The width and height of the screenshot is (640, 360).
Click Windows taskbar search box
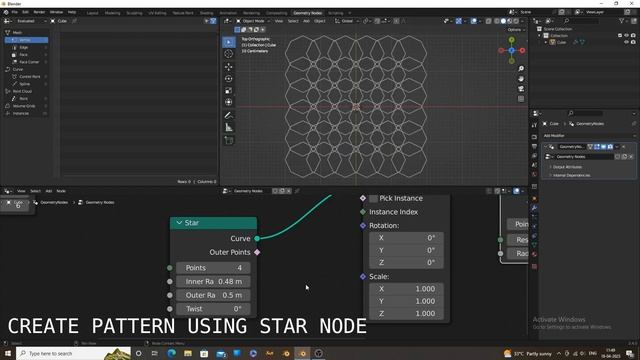73,353
